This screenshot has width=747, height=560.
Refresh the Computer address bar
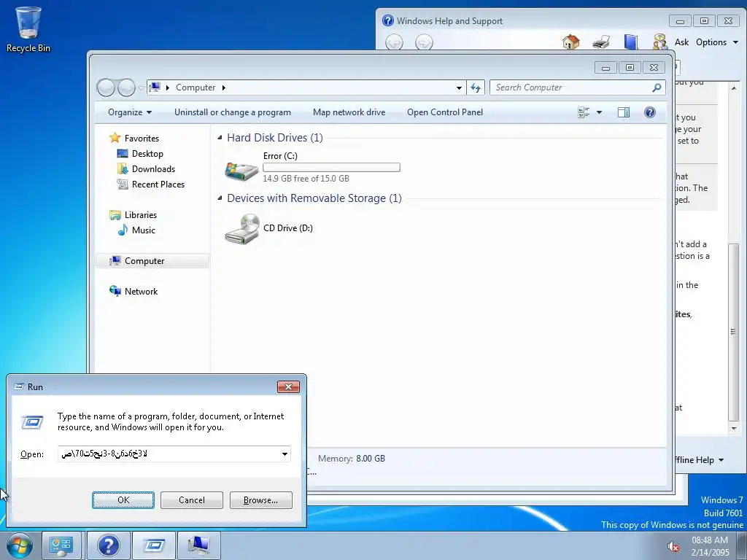click(476, 87)
